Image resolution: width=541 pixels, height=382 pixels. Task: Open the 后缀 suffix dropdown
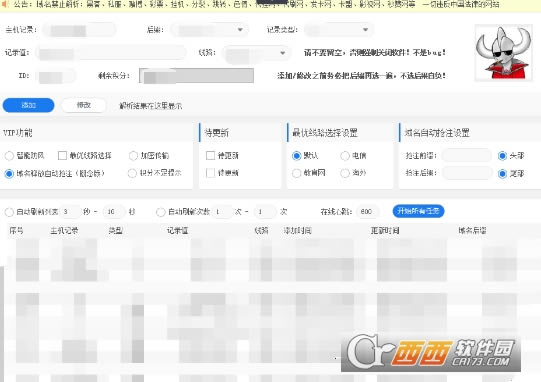(209, 30)
